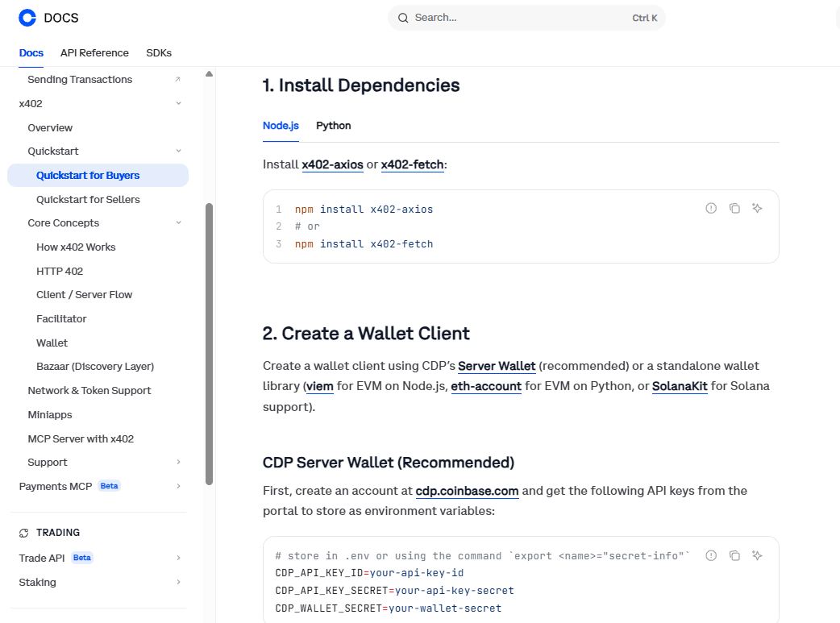Open the x402-axios link
This screenshot has width=840, height=623.
pos(332,164)
